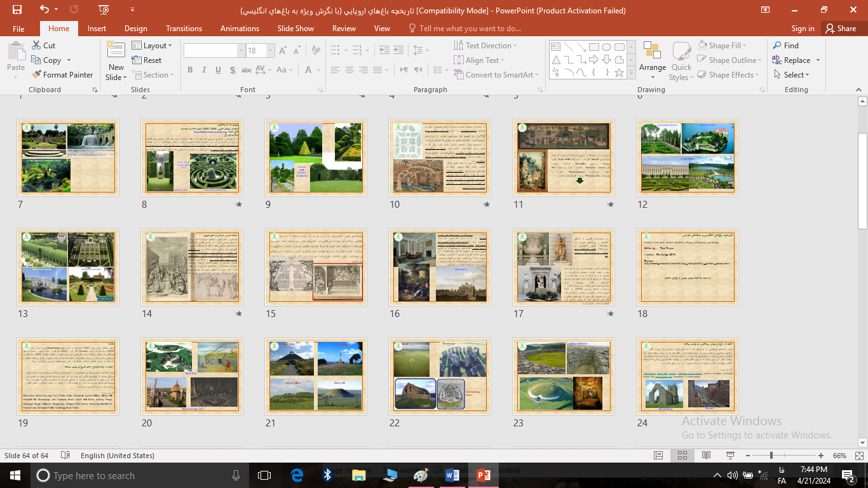The image size is (868, 488).
Task: Switch to the Design tab
Action: point(135,29)
